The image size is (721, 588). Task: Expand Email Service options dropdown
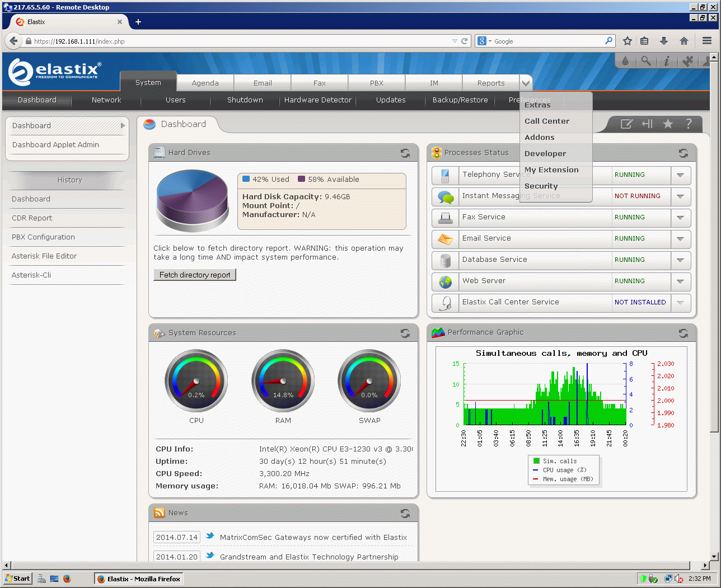coord(680,239)
